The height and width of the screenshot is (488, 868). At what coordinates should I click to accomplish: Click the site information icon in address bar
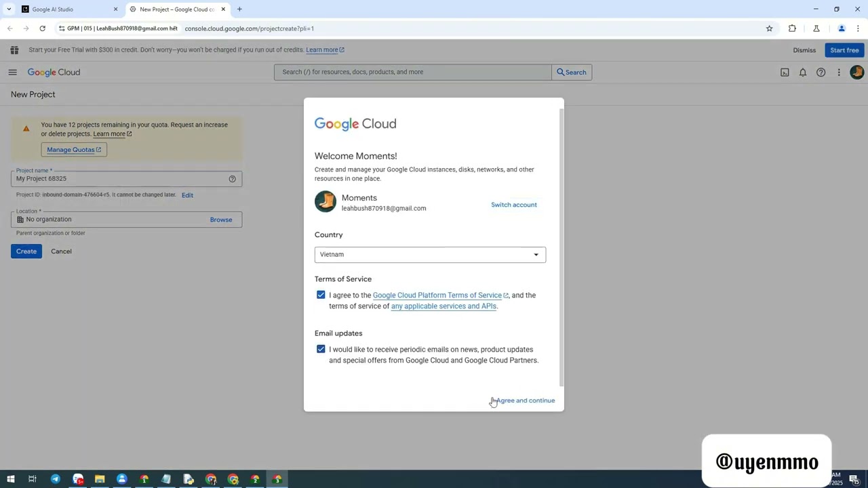pyautogui.click(x=62, y=28)
